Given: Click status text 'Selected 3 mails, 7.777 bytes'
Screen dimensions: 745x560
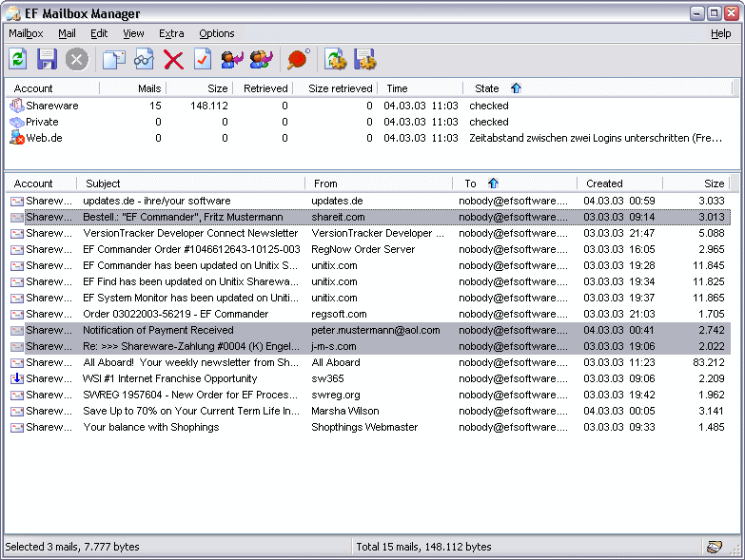Looking at the screenshot, I should click(x=72, y=547).
